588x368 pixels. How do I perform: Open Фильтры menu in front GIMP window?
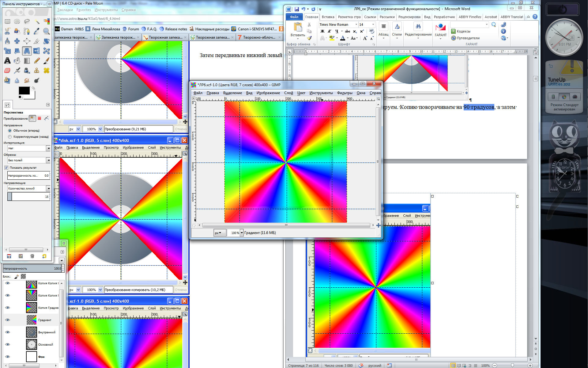pyautogui.click(x=345, y=93)
